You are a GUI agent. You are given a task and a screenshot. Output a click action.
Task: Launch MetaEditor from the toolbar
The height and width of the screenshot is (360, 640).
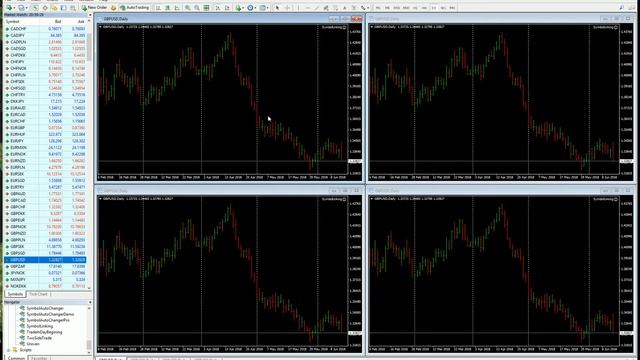click(113, 8)
